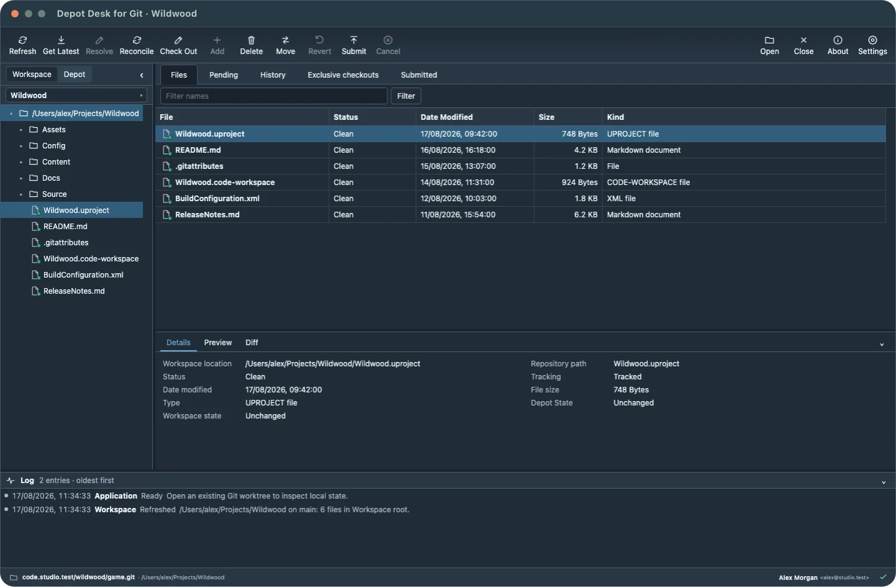Collapse the /Users/alex/Projects/Wildwood root node
Image resolution: width=896 pixels, height=588 pixels.
coord(11,114)
